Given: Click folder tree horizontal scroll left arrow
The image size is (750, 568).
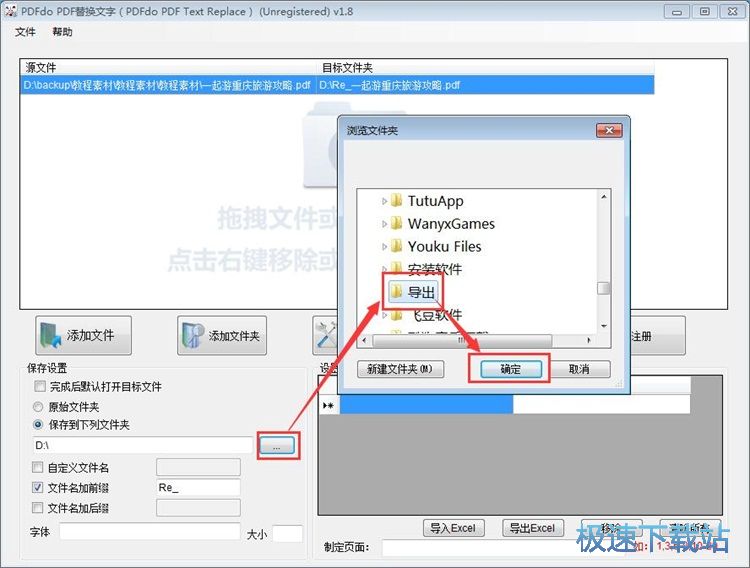Looking at the screenshot, I should (x=364, y=340).
